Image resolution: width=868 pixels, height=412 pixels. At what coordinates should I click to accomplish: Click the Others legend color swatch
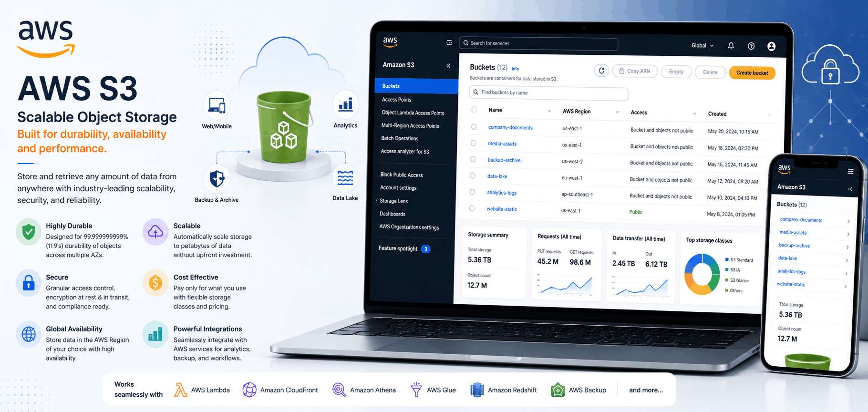tap(726, 290)
